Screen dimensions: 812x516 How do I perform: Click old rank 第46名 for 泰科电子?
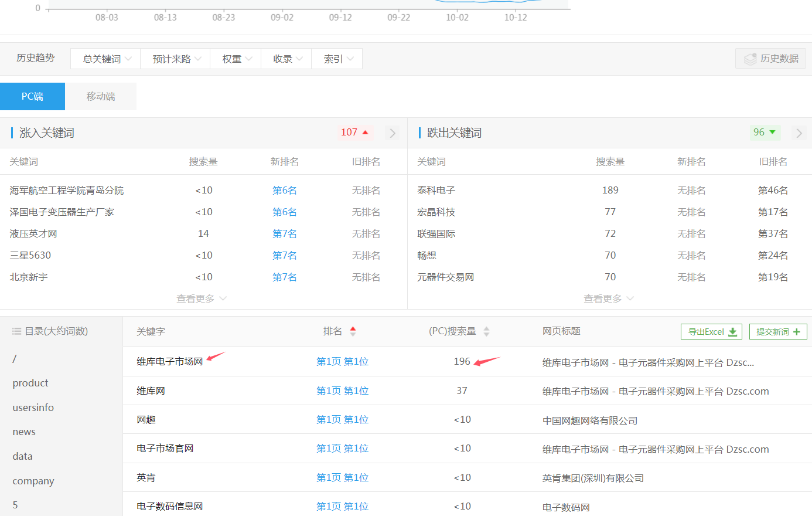coord(773,191)
